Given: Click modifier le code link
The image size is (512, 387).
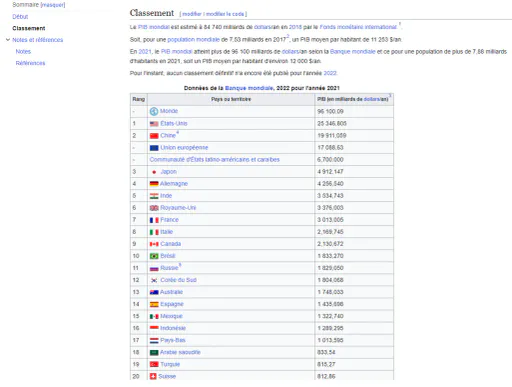Looking at the screenshot, I should [x=225, y=14].
